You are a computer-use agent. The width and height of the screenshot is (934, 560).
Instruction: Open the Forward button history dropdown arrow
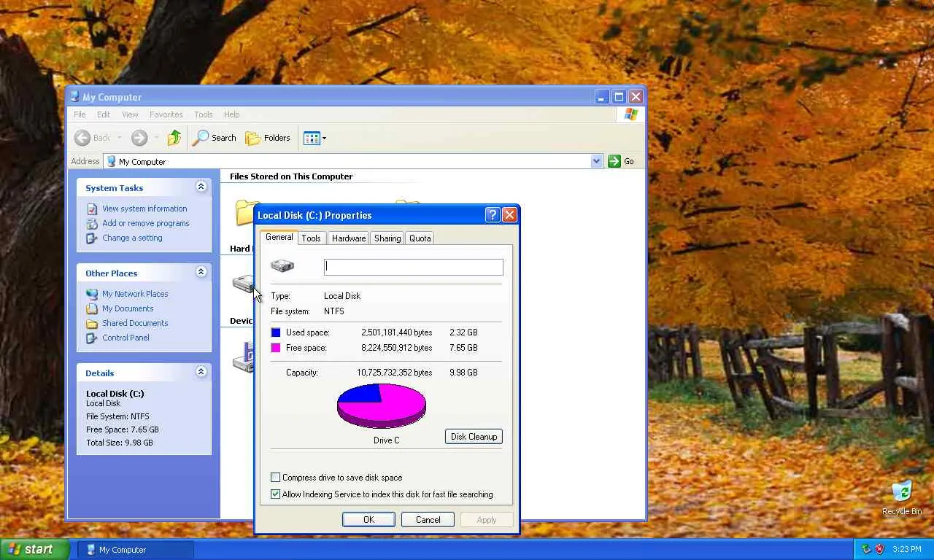155,138
